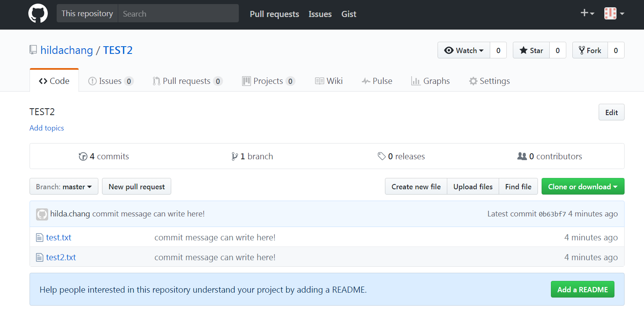Screen dimensions: 644x319
Task: Open commit message link in test.txt row
Action: [215, 238]
